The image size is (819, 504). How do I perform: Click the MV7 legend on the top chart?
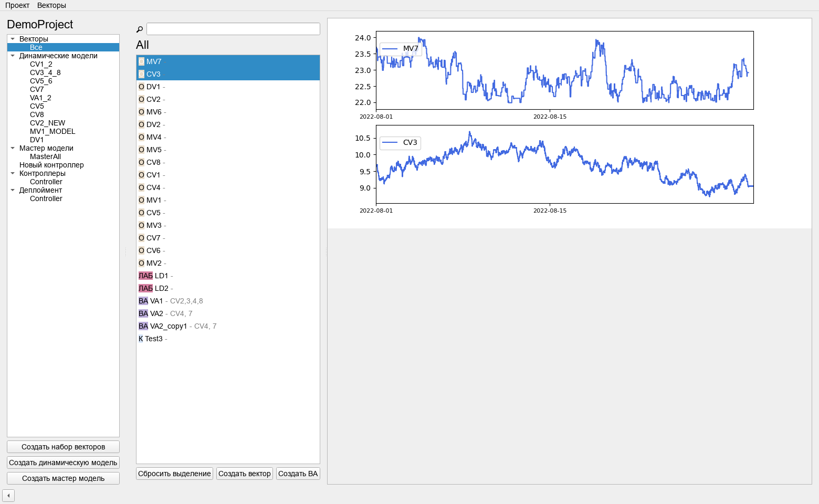[401, 49]
